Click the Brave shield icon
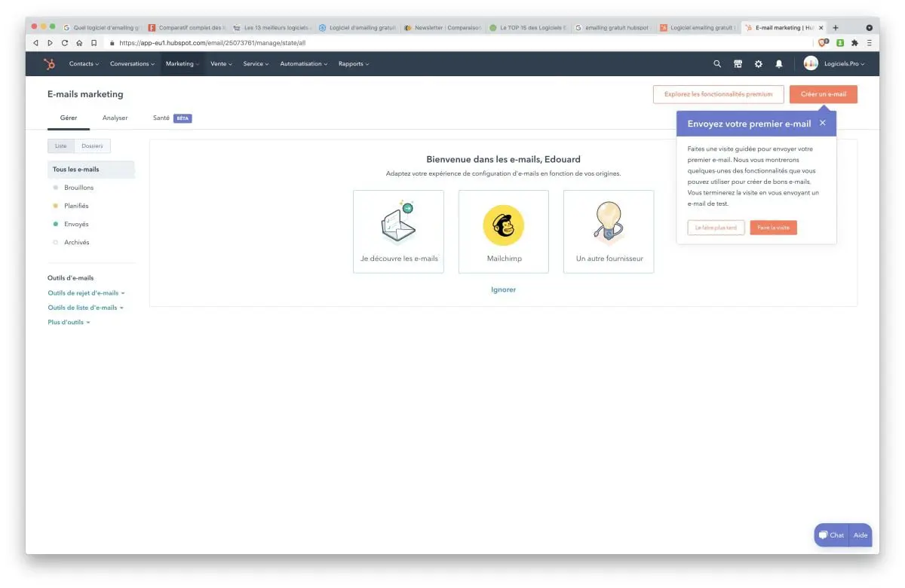 823,43
